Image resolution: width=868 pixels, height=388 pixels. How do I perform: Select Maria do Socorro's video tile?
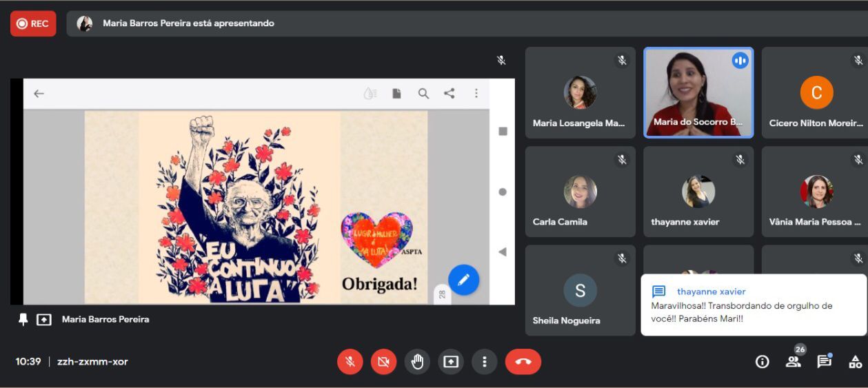coord(698,92)
